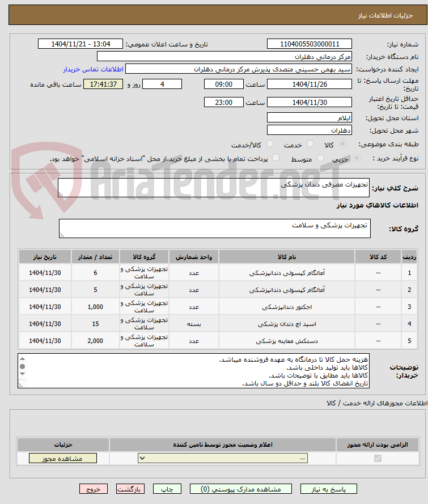Viewport: 428px width, 504px height.
Task: Click resize handle of goods group box
Action: (x=62, y=235)
